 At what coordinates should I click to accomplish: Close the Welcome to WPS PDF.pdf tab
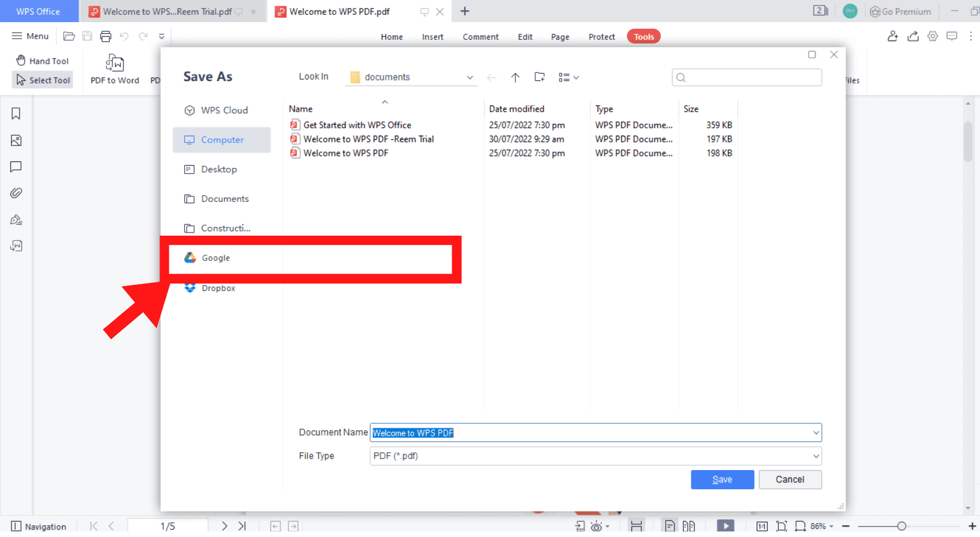439,12
